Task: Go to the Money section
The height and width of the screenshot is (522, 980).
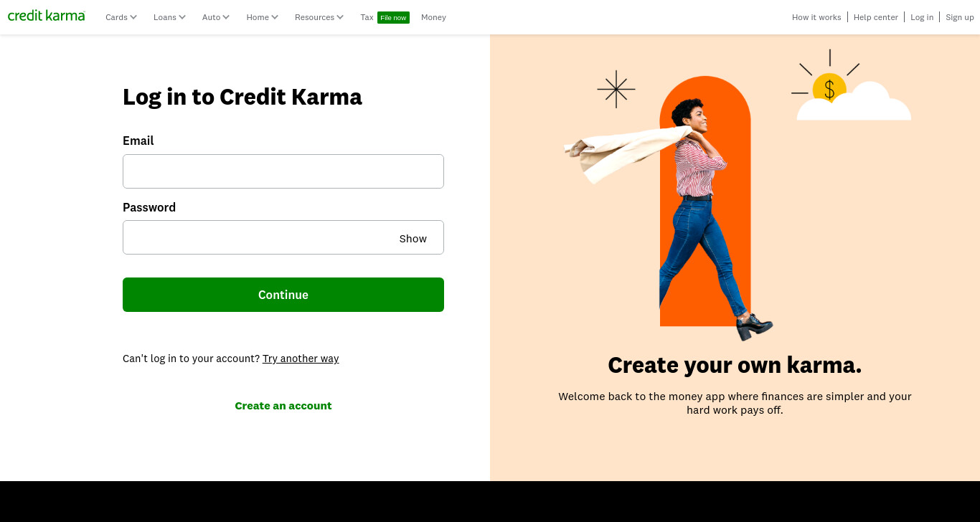Action: tap(433, 17)
